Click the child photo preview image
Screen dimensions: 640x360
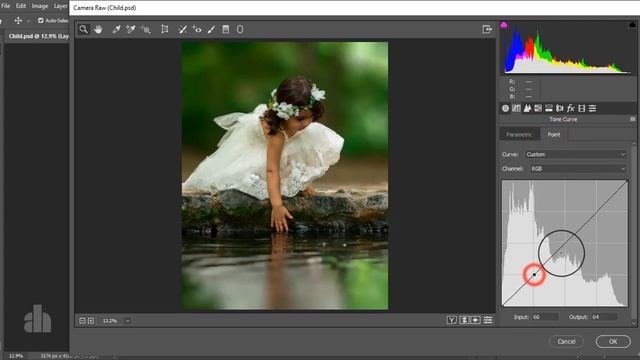(x=284, y=176)
